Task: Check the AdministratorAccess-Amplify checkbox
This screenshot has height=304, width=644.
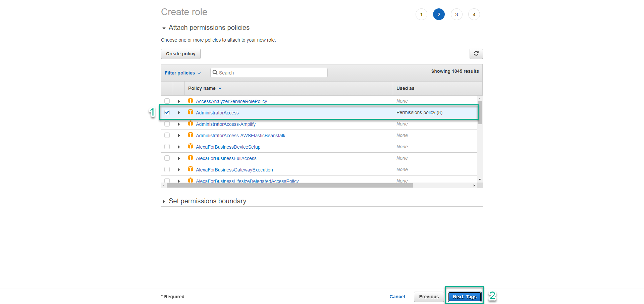Action: pyautogui.click(x=167, y=124)
